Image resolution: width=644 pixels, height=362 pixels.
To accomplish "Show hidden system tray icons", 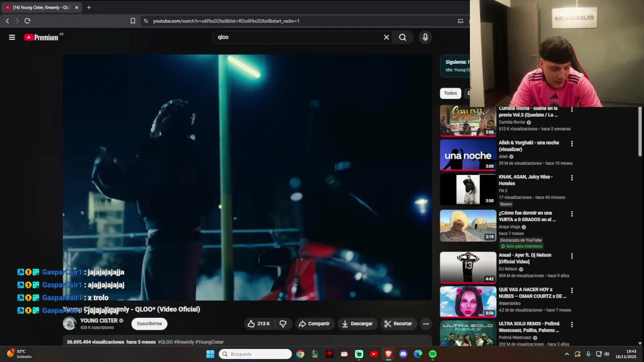I will (567, 354).
